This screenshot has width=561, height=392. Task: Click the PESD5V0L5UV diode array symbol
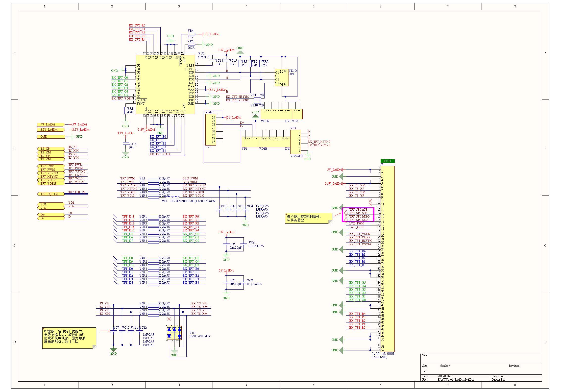pos(174,332)
